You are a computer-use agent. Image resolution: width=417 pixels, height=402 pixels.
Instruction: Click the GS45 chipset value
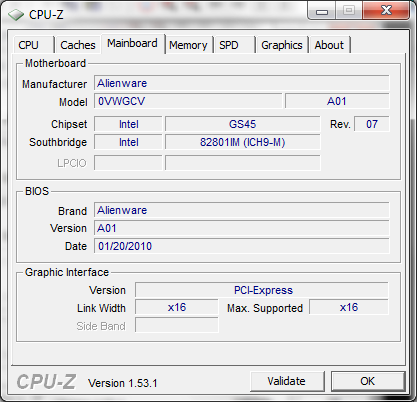[x=243, y=124]
